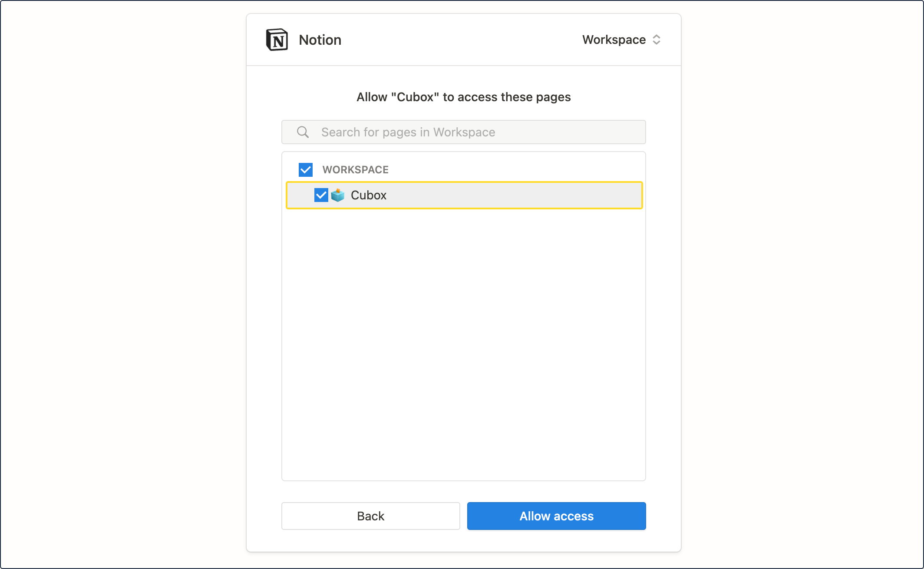The height and width of the screenshot is (569, 924).
Task: Click the Notion title text
Action: pyautogui.click(x=320, y=40)
